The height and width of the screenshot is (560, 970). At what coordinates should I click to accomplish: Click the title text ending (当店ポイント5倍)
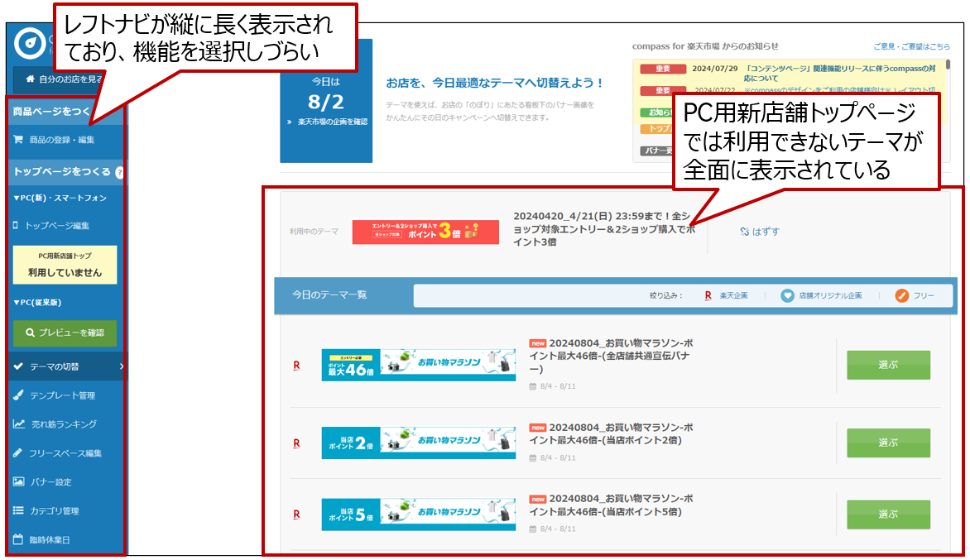(x=611, y=505)
